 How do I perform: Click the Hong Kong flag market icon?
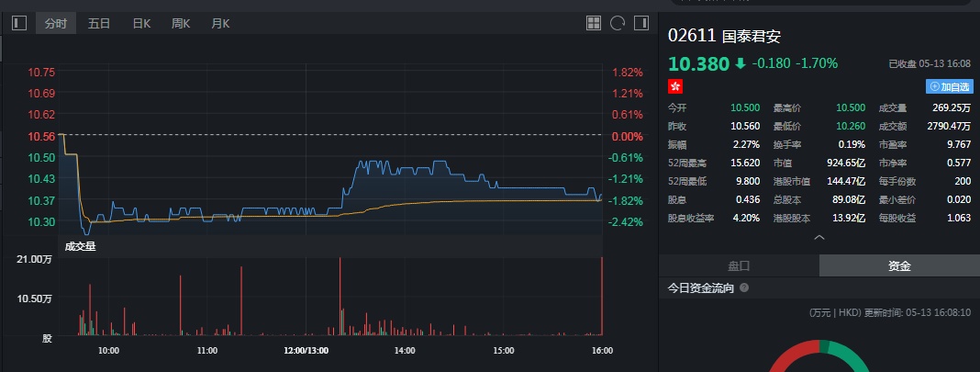(675, 86)
